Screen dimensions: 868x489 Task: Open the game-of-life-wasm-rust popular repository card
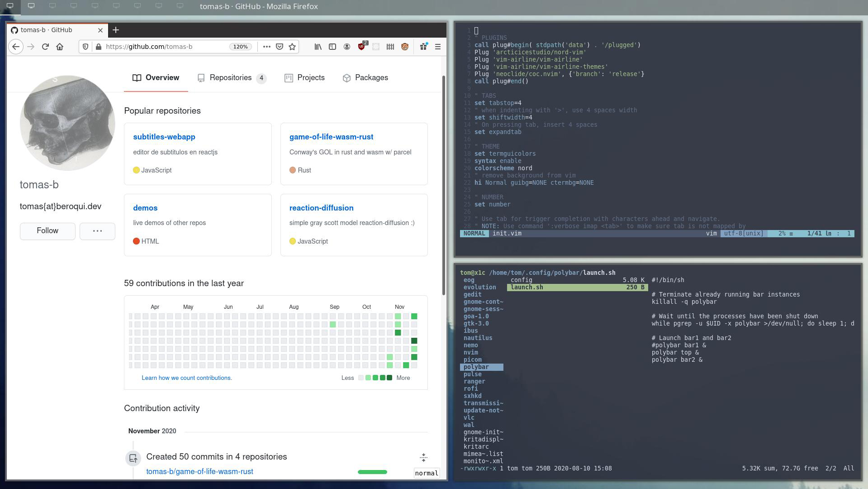pos(332,137)
